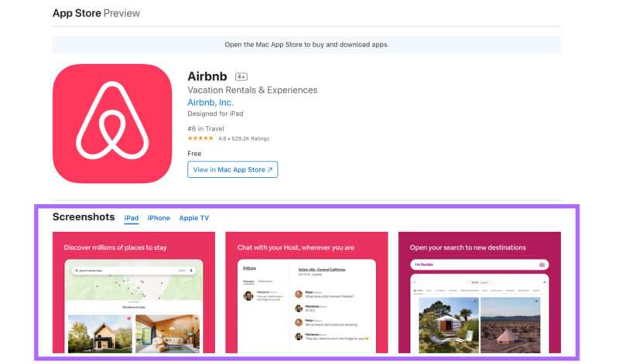
Task: Click the arrow icon in View button
Action: click(x=270, y=169)
